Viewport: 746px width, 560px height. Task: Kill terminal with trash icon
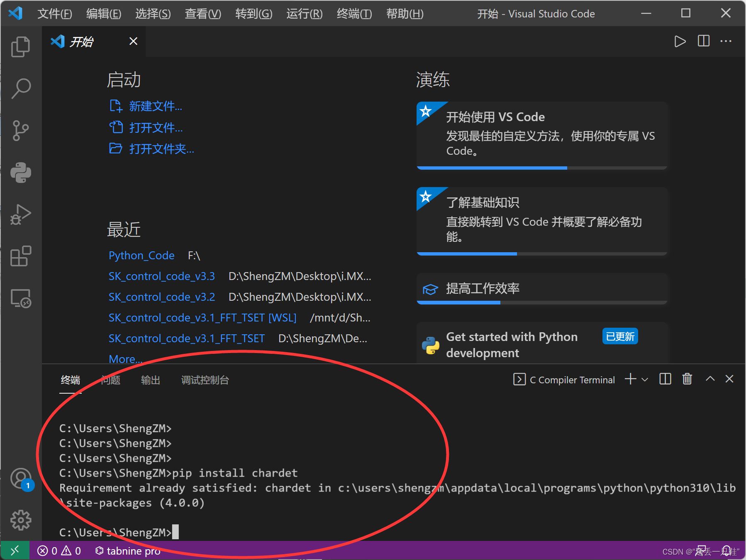point(687,379)
